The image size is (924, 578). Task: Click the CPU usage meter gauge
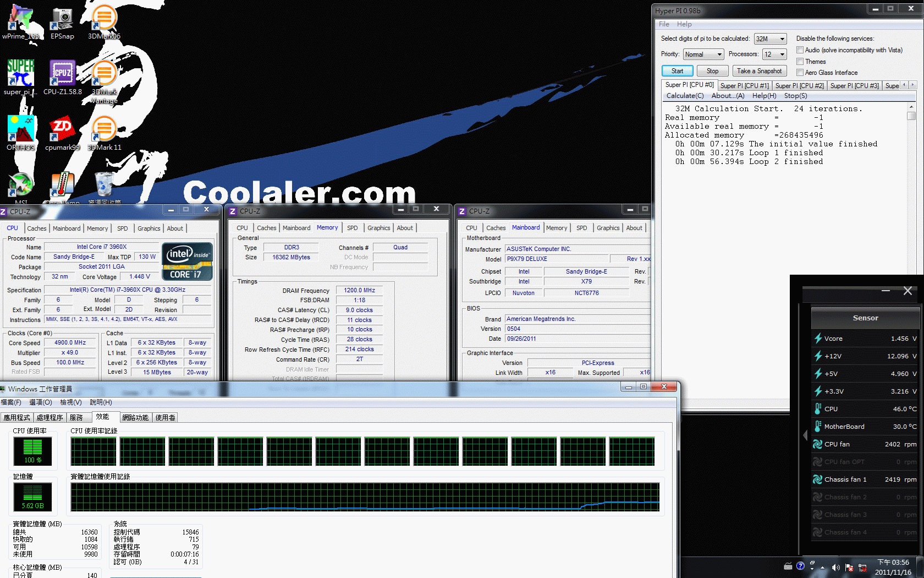click(x=32, y=451)
